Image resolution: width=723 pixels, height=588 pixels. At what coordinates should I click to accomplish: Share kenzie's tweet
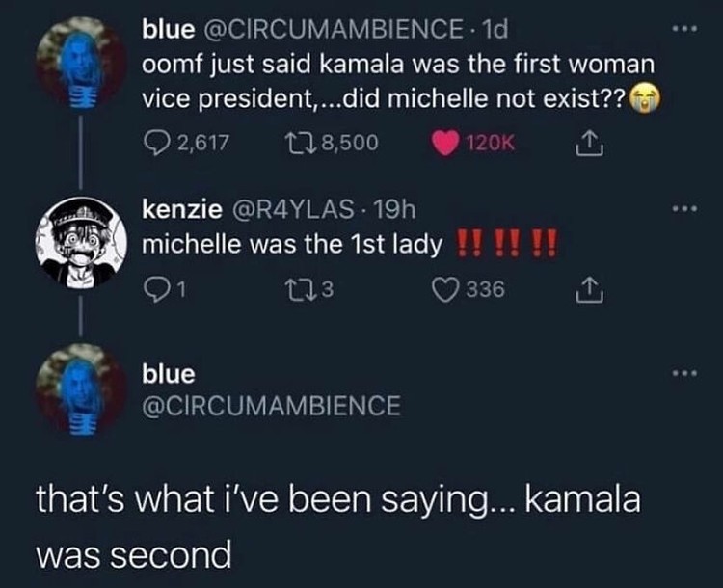582,285
